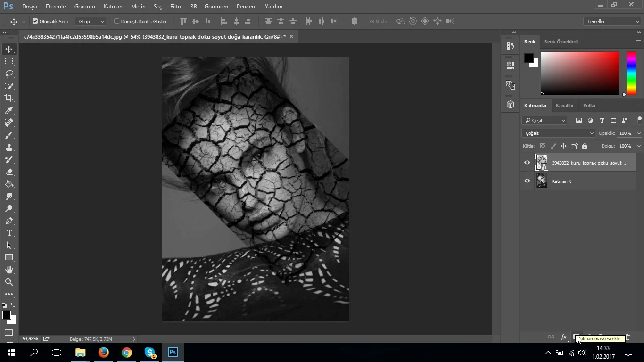Screen dimensions: 644x362
Task: Open the 3D panel cube icon
Action: [510, 105]
